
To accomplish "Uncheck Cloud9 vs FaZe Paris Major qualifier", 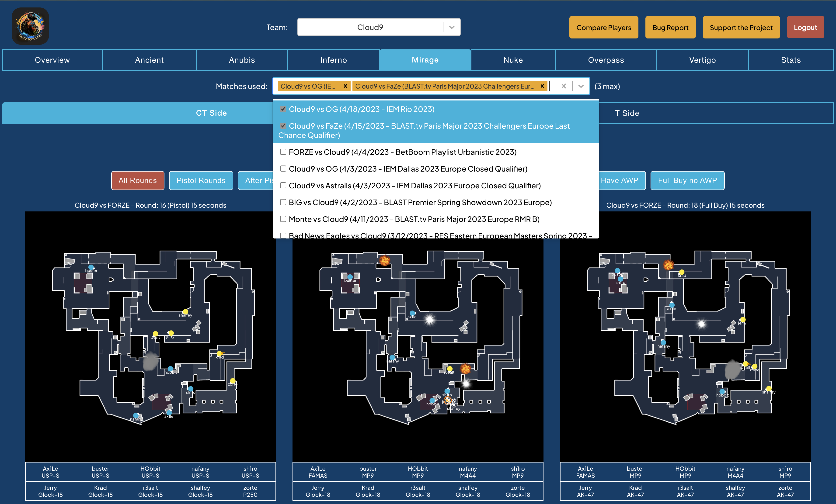I will (x=283, y=126).
